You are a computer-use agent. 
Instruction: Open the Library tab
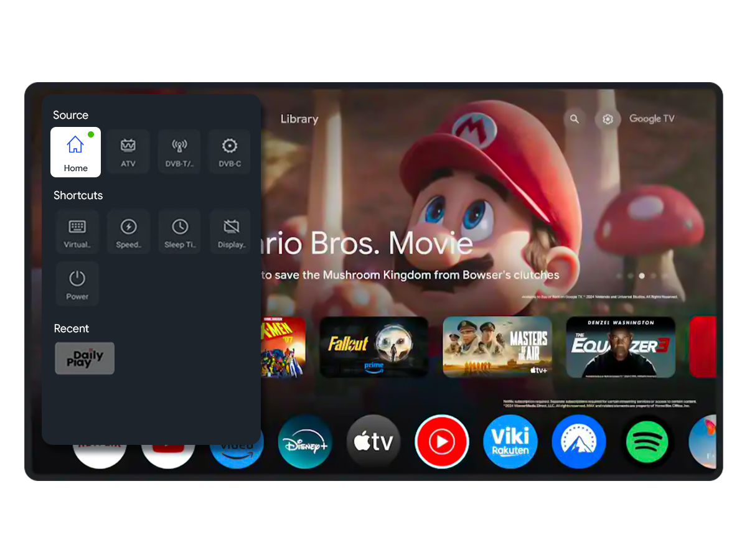(299, 119)
